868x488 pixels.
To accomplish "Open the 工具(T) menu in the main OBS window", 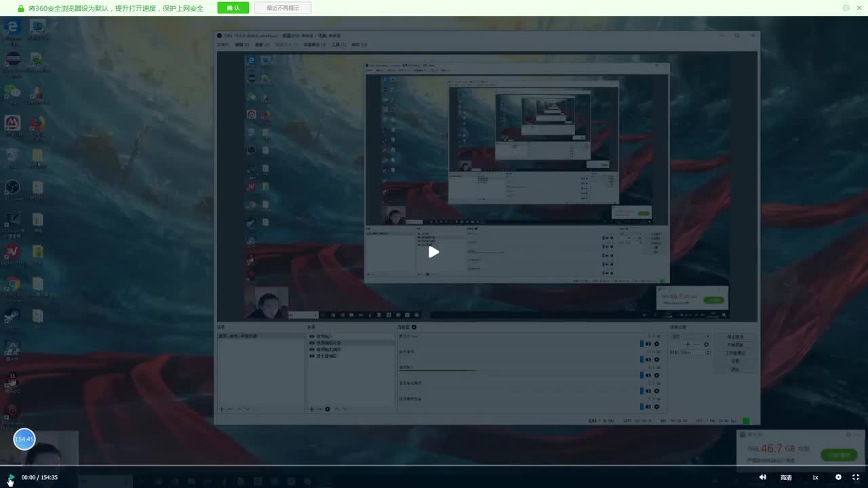I will coord(339,45).
